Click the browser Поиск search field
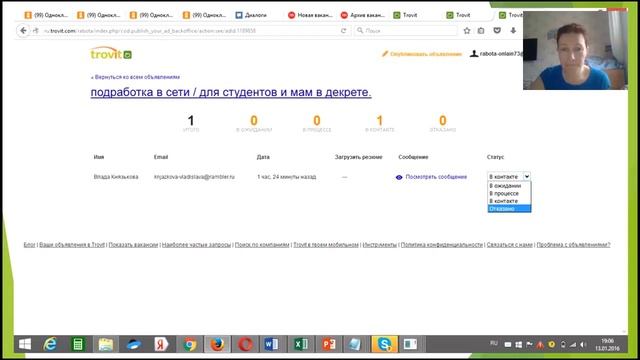The width and height of the screenshot is (640, 360). [406, 31]
